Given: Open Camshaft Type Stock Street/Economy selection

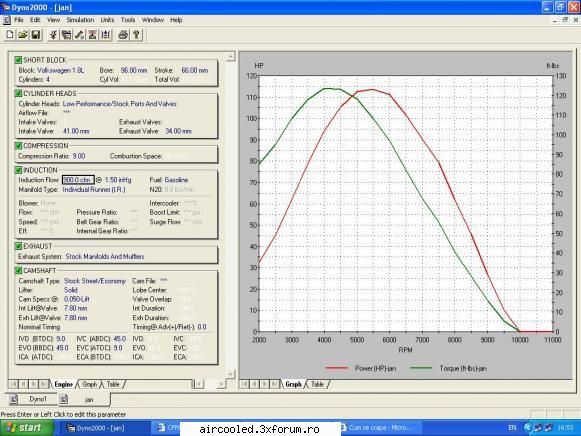Looking at the screenshot, I should click(x=95, y=281).
